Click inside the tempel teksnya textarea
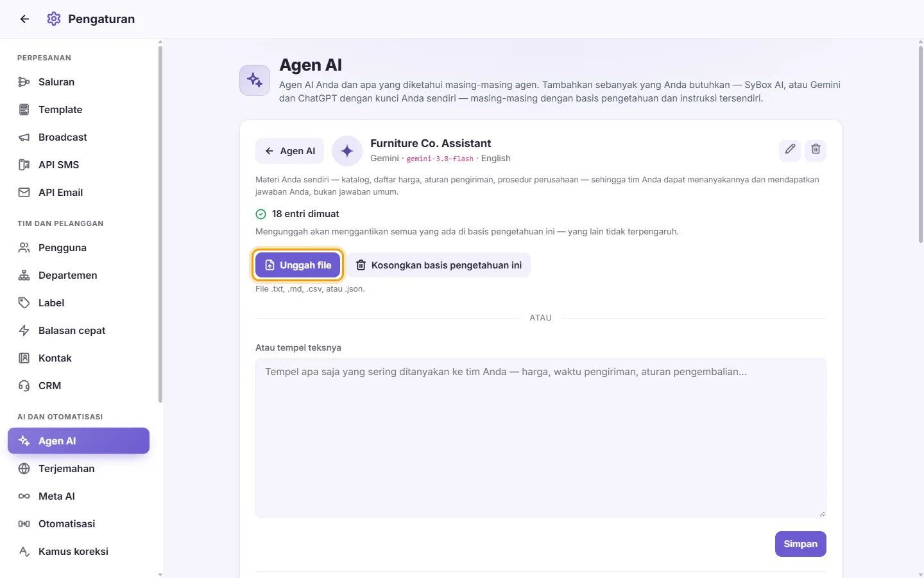This screenshot has height=578, width=924. point(540,438)
